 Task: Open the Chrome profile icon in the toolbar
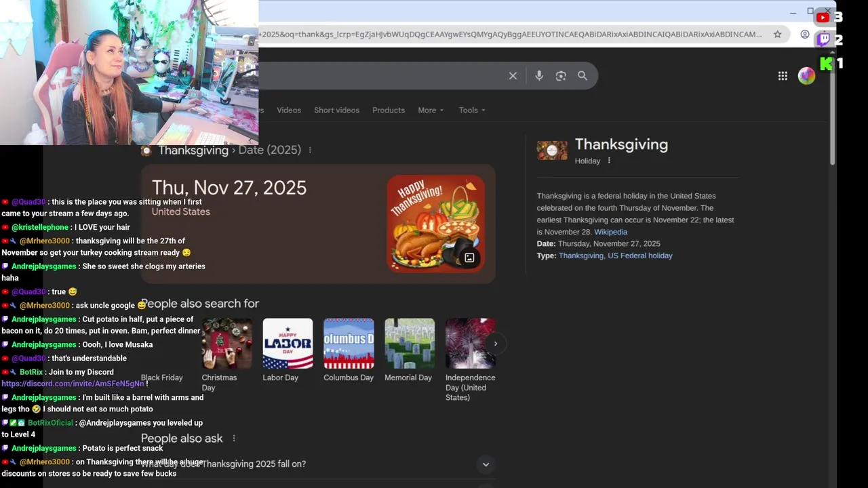pos(805,34)
